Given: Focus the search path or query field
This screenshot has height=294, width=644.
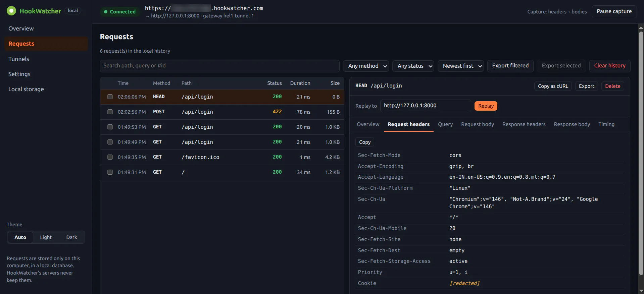Looking at the screenshot, I should (220, 66).
